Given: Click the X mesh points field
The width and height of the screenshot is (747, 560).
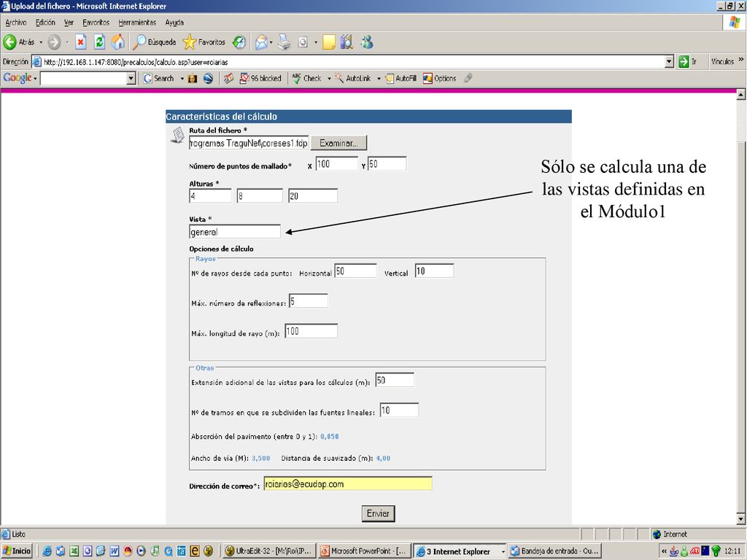Looking at the screenshot, I should pos(336,164).
